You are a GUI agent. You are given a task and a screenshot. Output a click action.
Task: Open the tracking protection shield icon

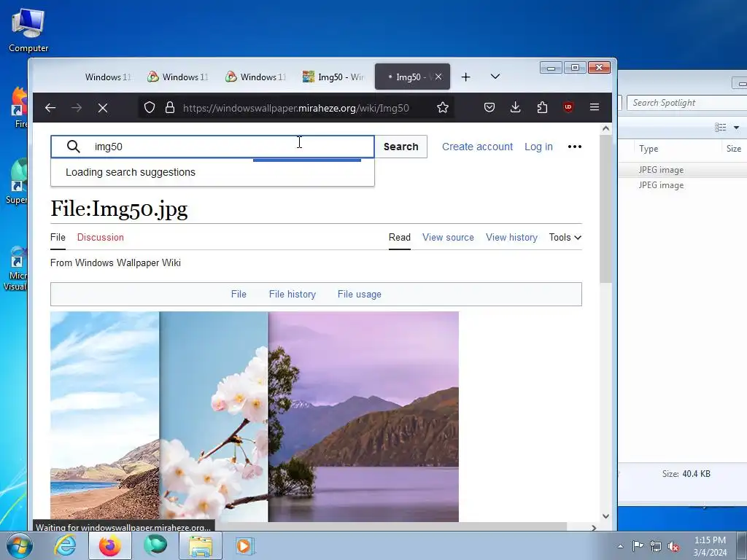[x=150, y=108]
